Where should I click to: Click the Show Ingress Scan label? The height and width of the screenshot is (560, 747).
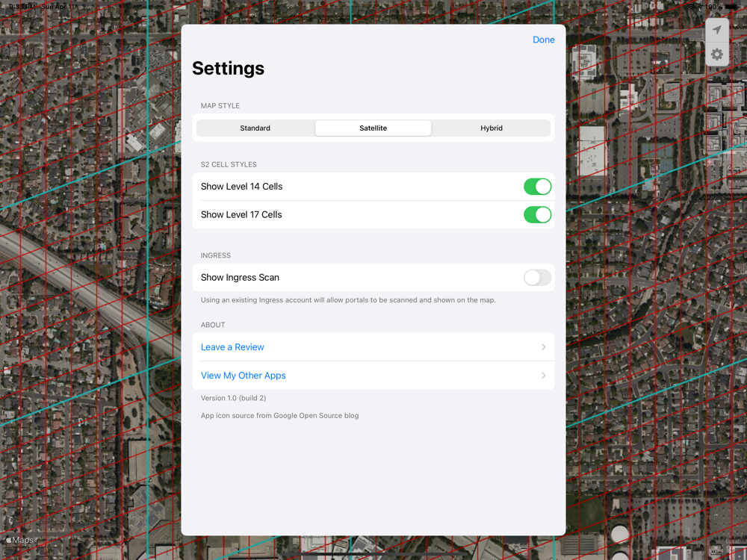coord(240,278)
